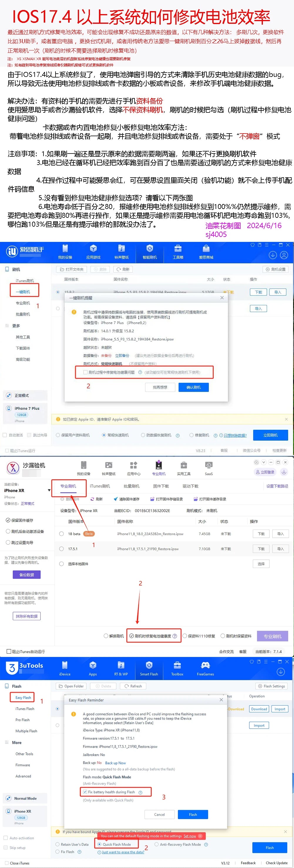Open the Apps icon in 3uTools
294x868 pixels.
(93, 665)
